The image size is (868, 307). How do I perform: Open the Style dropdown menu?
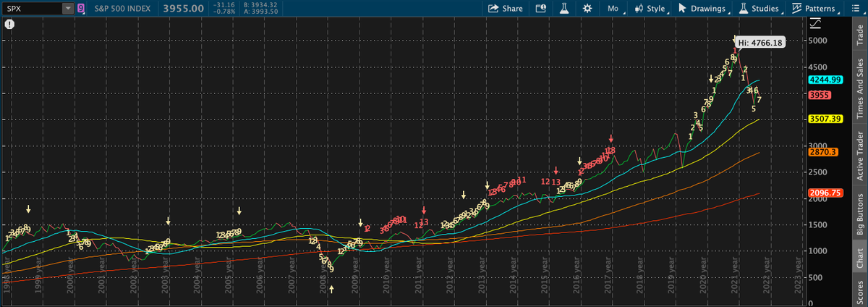(x=651, y=9)
